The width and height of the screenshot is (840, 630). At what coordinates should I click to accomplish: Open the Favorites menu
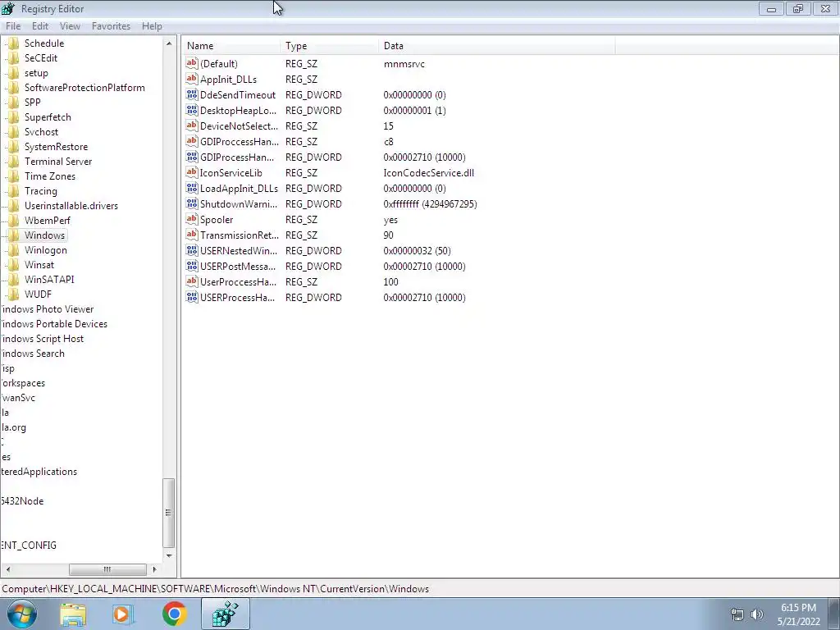111,25
